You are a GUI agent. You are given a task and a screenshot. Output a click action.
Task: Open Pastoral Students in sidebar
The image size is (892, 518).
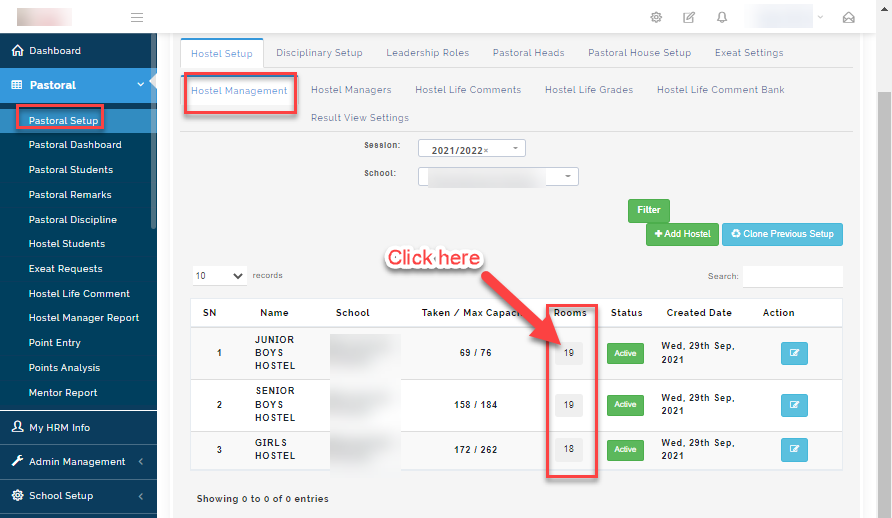pos(71,169)
